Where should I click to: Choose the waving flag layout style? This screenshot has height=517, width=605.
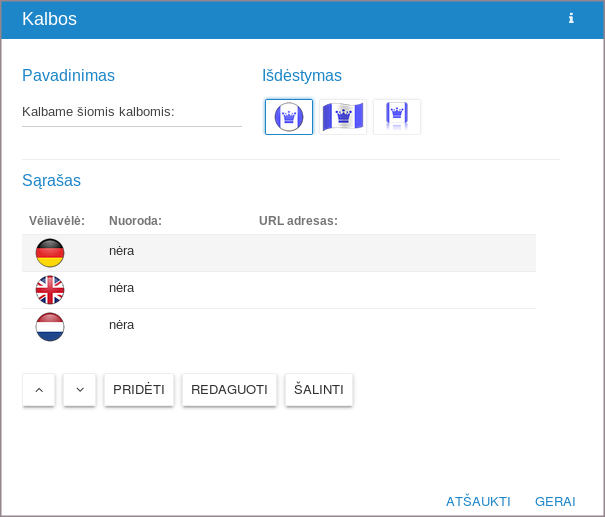click(x=343, y=117)
